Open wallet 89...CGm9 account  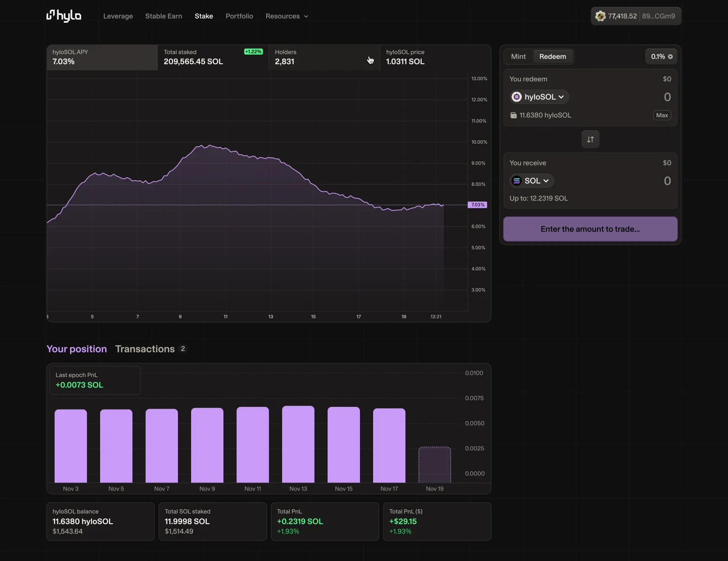tap(658, 16)
